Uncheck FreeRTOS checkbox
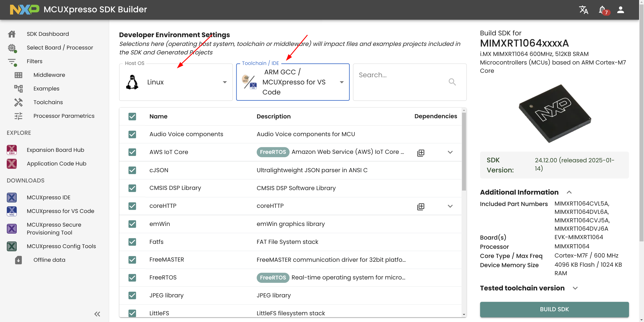 click(x=132, y=277)
